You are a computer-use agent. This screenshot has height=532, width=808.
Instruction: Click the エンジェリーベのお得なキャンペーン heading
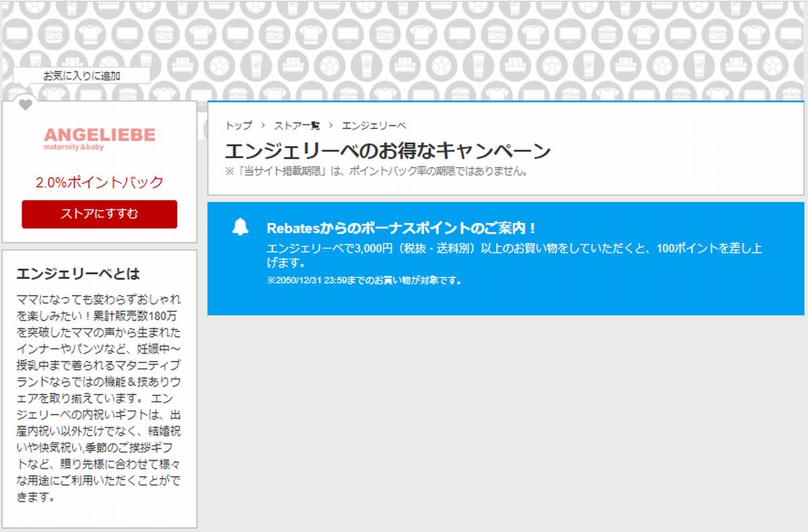(388, 151)
